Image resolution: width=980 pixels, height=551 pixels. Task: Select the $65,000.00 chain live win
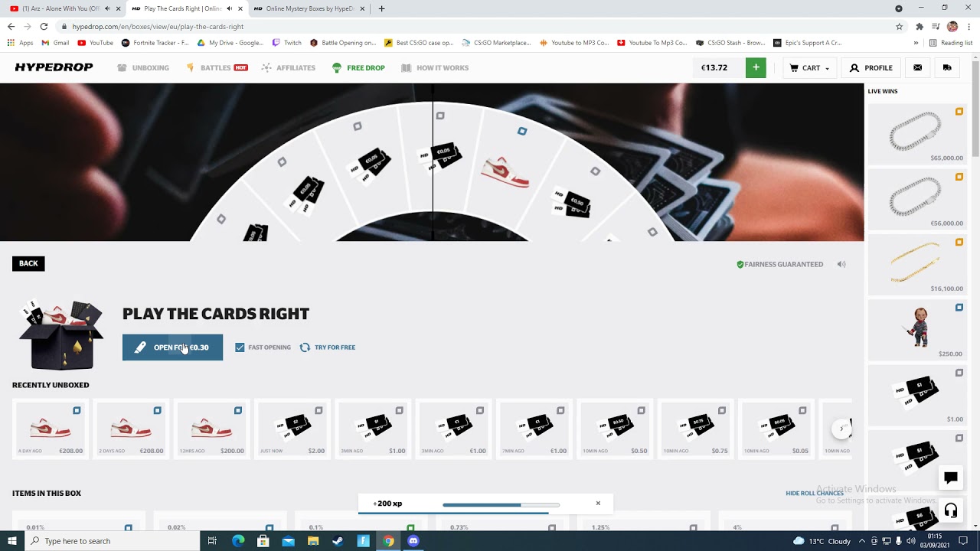(x=916, y=134)
